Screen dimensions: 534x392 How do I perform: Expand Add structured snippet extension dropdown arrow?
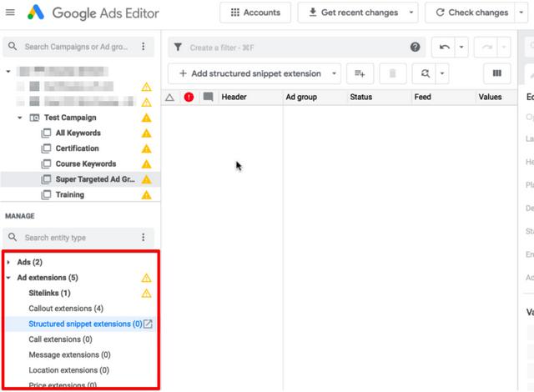coord(334,73)
